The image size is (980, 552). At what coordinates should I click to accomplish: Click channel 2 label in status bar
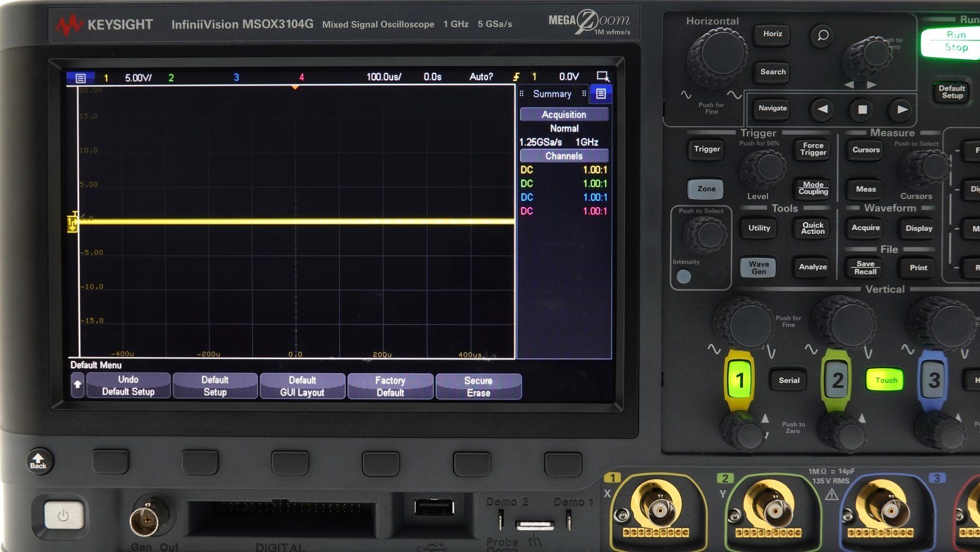(171, 78)
